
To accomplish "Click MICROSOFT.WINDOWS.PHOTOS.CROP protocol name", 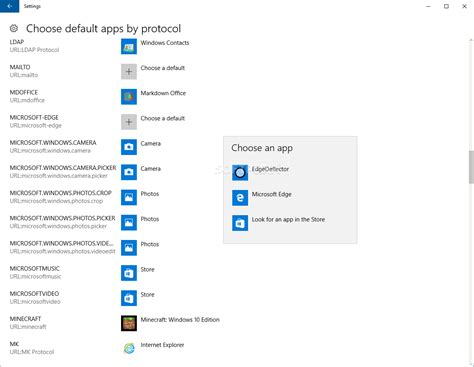I will 61,193.
